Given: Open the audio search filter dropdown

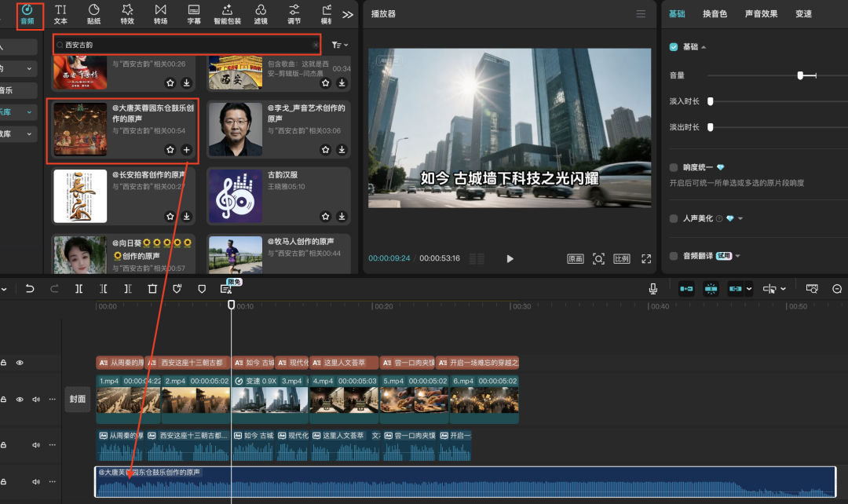Looking at the screenshot, I should pos(340,46).
